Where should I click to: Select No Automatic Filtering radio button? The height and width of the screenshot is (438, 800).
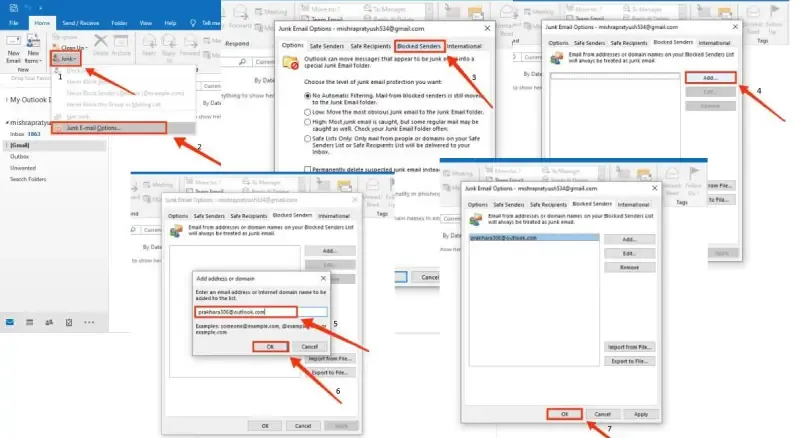(307, 95)
